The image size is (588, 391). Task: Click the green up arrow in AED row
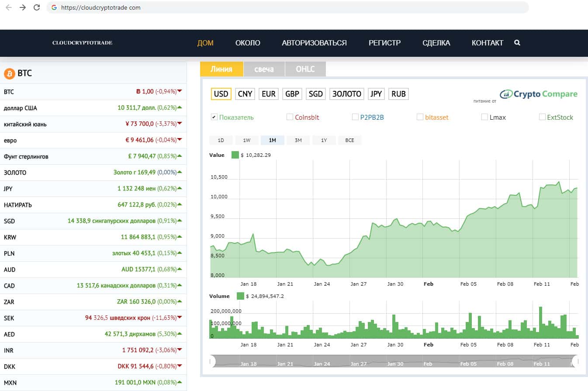[x=180, y=334]
